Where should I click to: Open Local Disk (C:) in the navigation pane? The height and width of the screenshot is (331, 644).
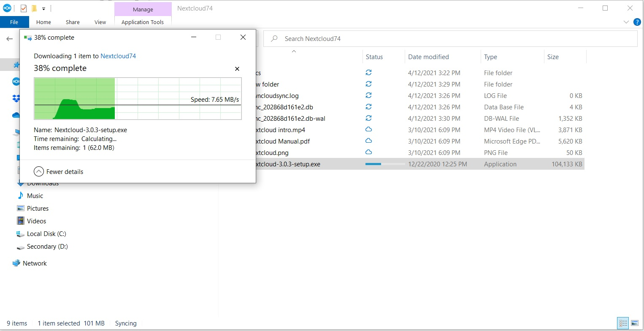46,233
